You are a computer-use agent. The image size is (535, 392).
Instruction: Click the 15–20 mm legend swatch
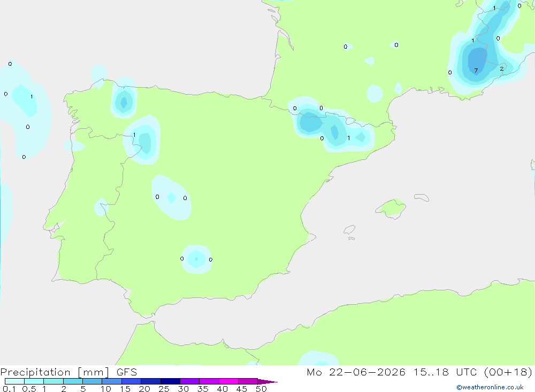click(132, 381)
